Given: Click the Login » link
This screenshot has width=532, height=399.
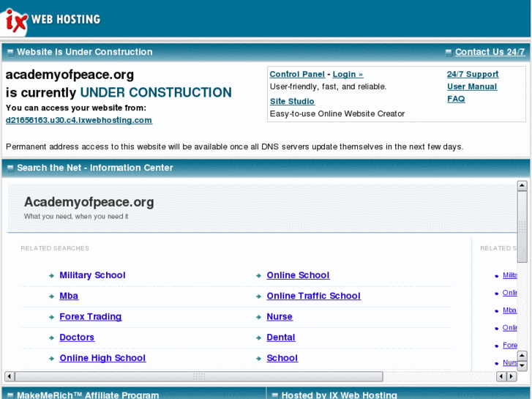Looking at the screenshot, I should click(x=348, y=75).
